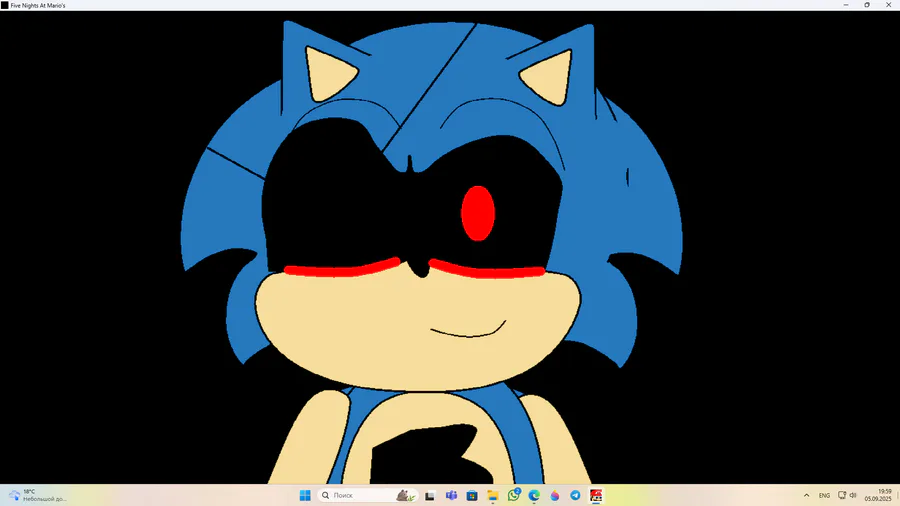Open WhatsApp from the taskbar
This screenshot has height=506, width=900.
click(514, 495)
